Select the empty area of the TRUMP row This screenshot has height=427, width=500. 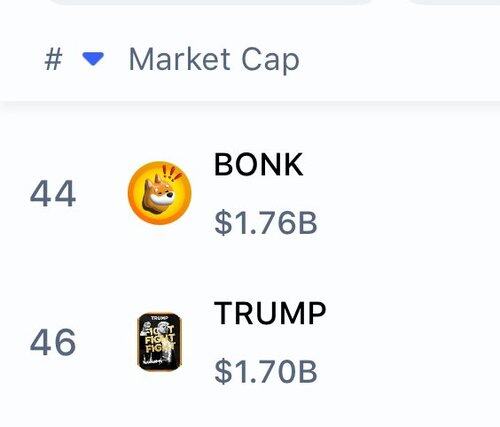tap(407, 342)
